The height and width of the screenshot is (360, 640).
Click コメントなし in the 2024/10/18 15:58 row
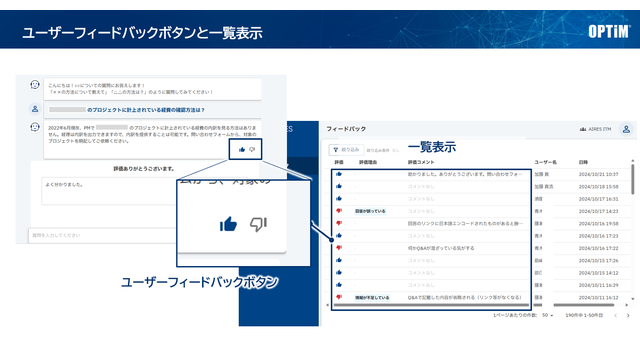pyautogui.click(x=421, y=187)
